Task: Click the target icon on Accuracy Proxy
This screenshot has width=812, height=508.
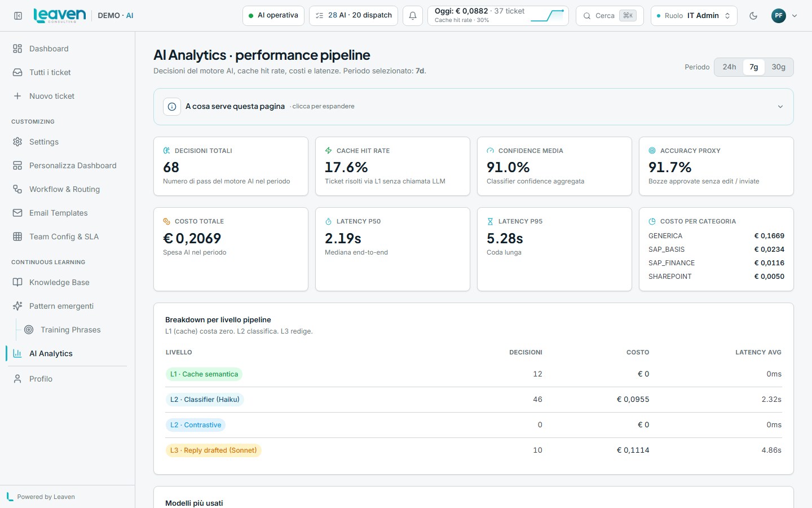Action: pyautogui.click(x=652, y=151)
